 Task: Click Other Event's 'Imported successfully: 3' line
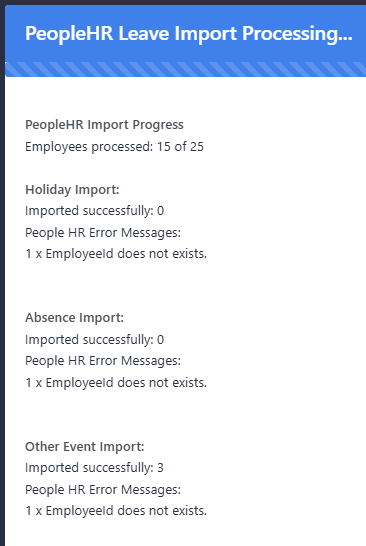coord(94,468)
